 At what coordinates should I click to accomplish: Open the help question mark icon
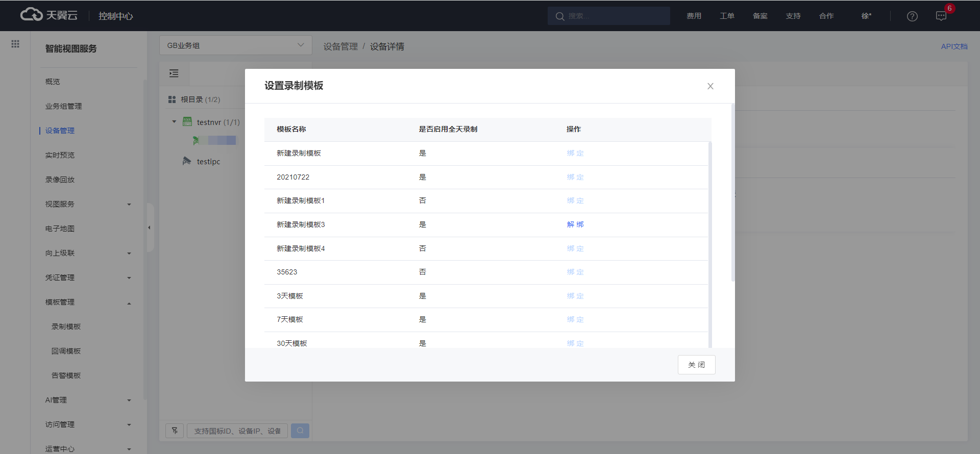(x=912, y=16)
